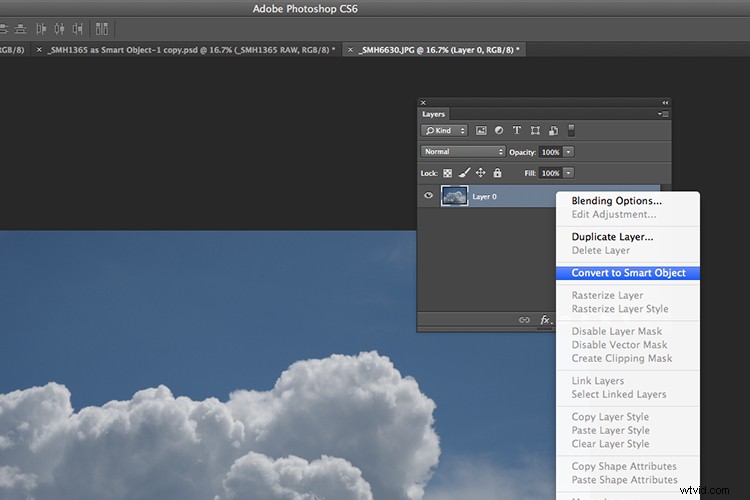Switch to the Layers tab
This screenshot has width=750, height=500.
[x=433, y=114]
